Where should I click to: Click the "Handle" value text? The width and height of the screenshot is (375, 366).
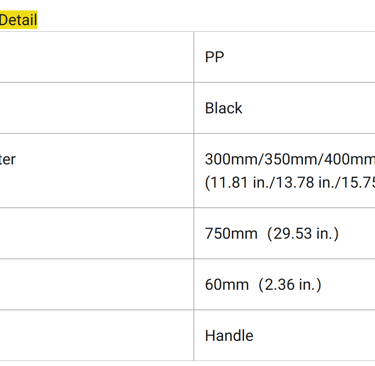point(229,336)
